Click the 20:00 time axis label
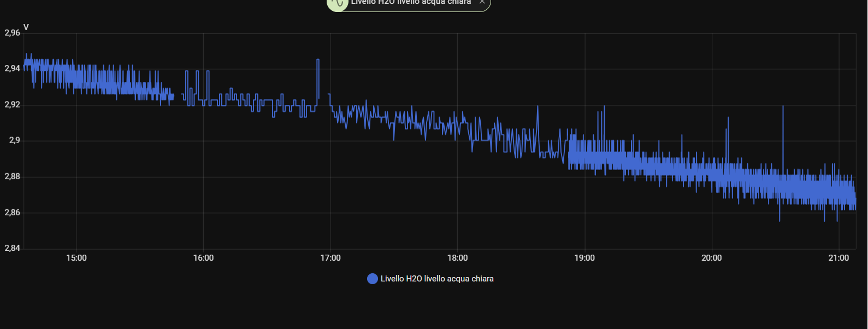The image size is (868, 329). tap(711, 258)
